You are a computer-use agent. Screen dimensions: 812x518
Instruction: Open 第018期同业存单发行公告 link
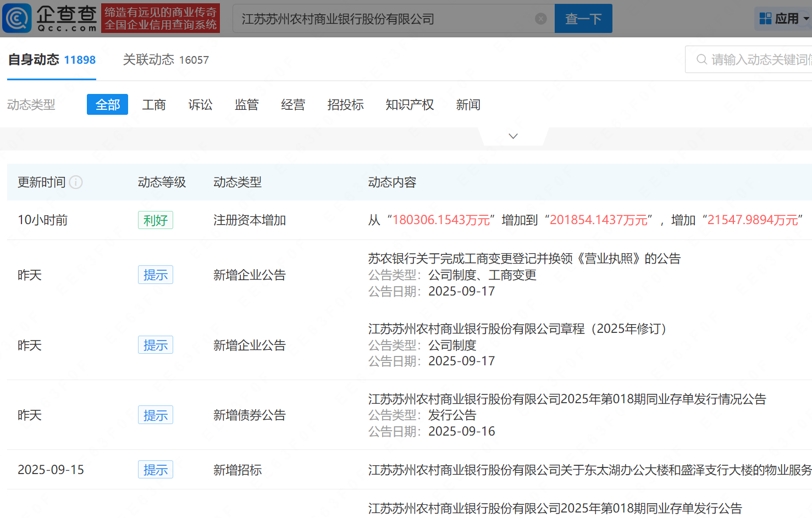coord(555,509)
